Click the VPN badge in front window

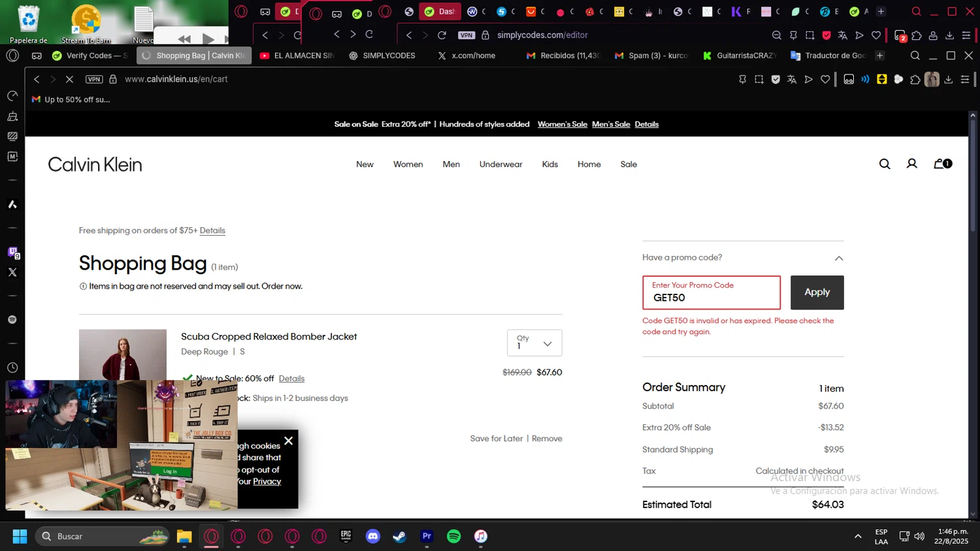[95, 79]
